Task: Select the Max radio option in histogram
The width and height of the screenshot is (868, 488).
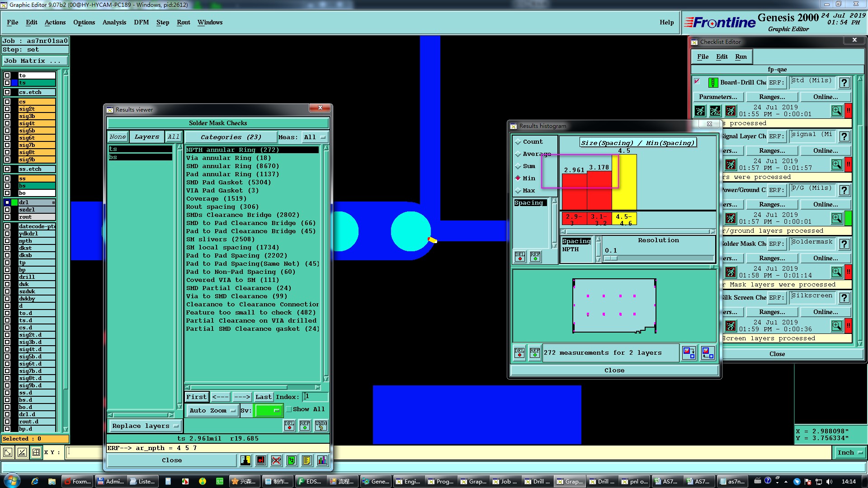Action: pyautogui.click(x=518, y=191)
